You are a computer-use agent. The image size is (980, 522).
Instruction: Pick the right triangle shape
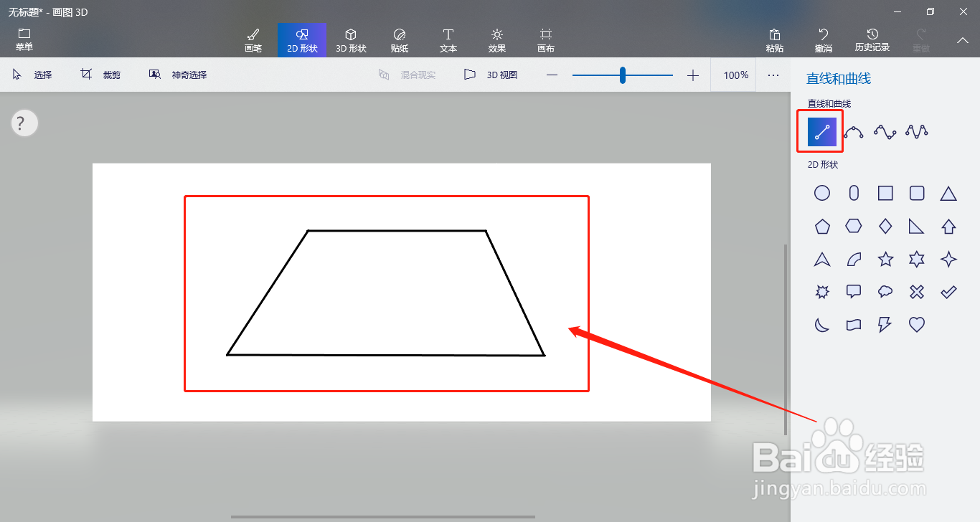click(x=917, y=227)
